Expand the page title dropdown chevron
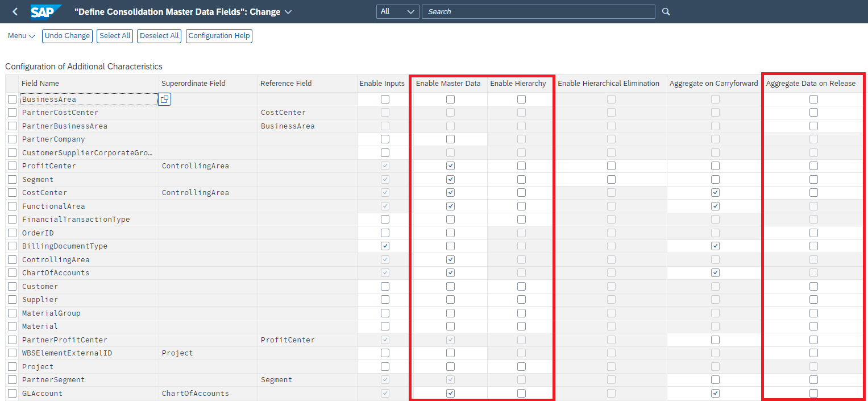This screenshot has width=868, height=401. (x=288, y=12)
